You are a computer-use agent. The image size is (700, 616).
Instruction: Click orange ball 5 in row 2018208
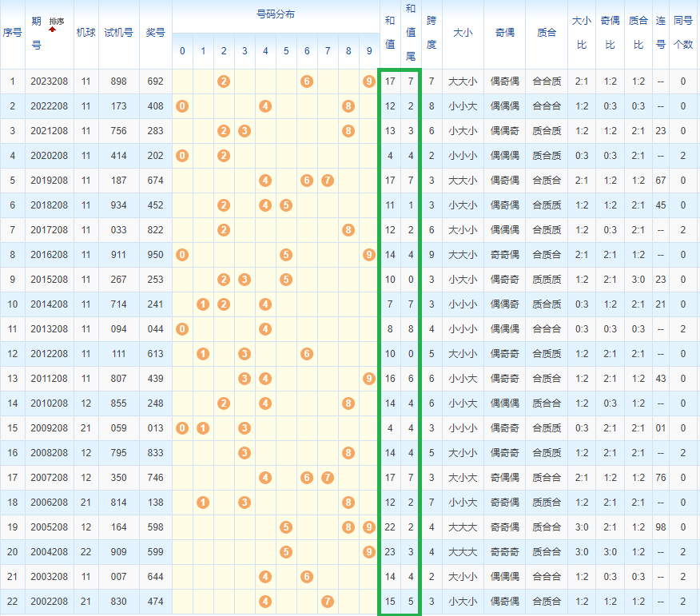(x=285, y=205)
